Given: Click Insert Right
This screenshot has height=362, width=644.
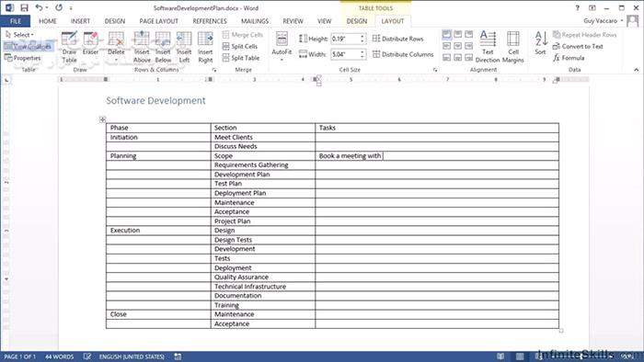Looking at the screenshot, I should pos(205,47).
